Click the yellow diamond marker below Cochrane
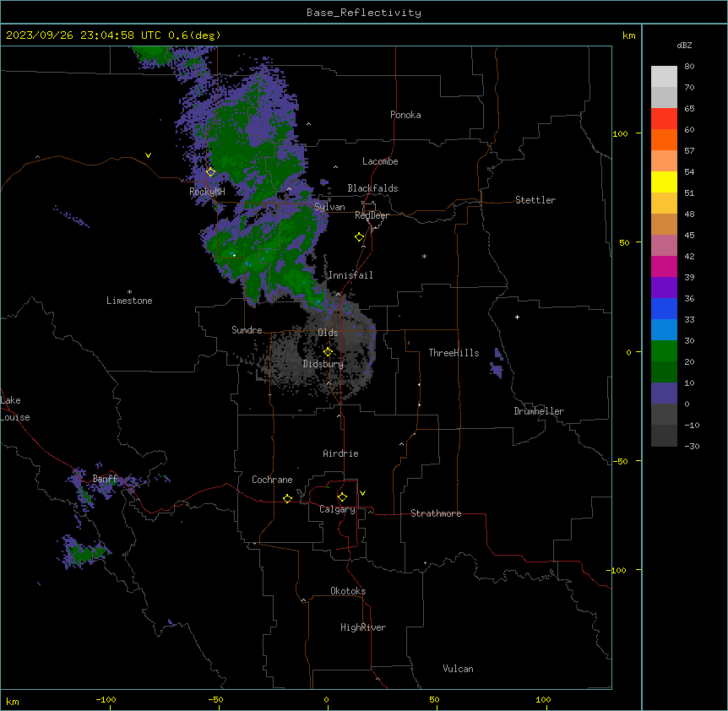This screenshot has width=728, height=711. click(x=287, y=498)
